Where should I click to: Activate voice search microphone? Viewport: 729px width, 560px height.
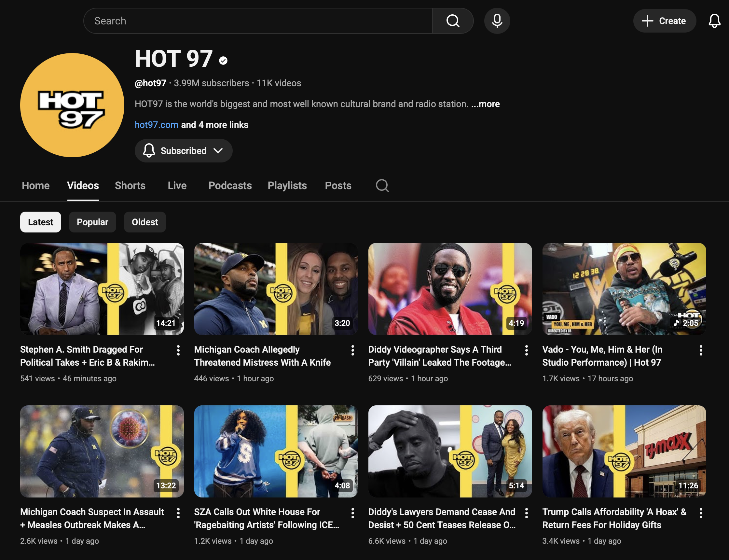tap(497, 21)
